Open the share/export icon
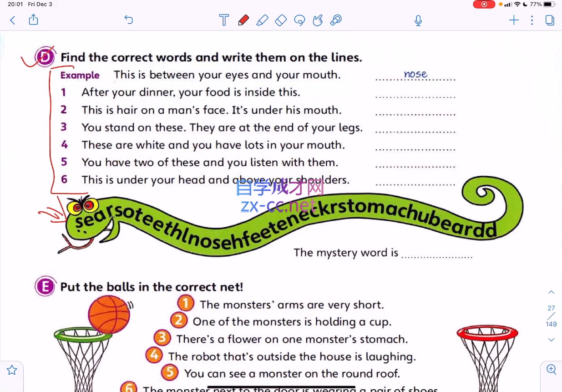Viewport: 562px width, 392px height. [33, 20]
